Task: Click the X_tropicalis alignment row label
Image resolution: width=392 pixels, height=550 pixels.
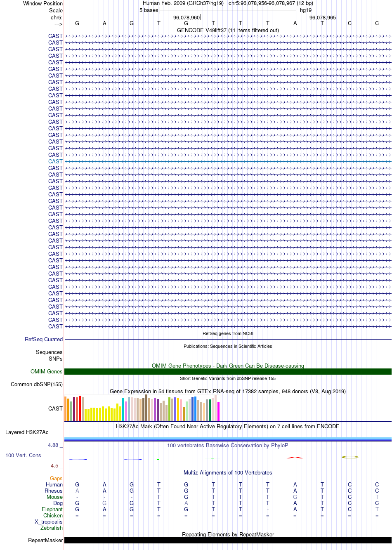Action: tap(48, 522)
